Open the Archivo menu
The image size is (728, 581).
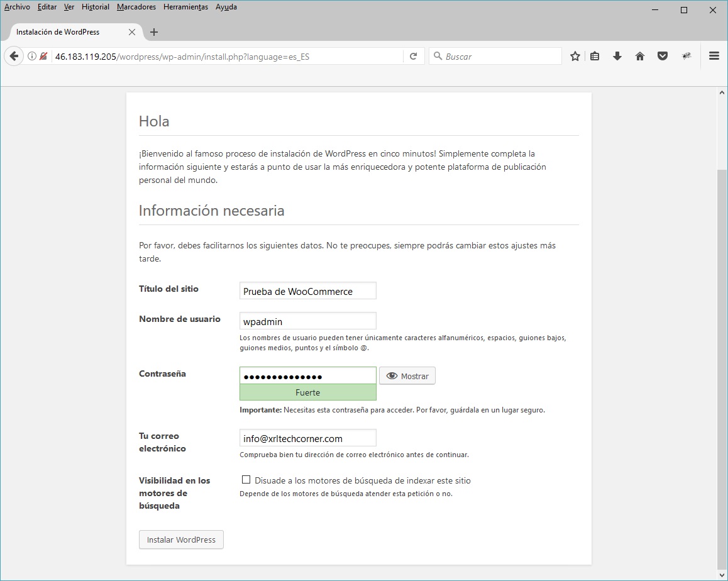17,7
